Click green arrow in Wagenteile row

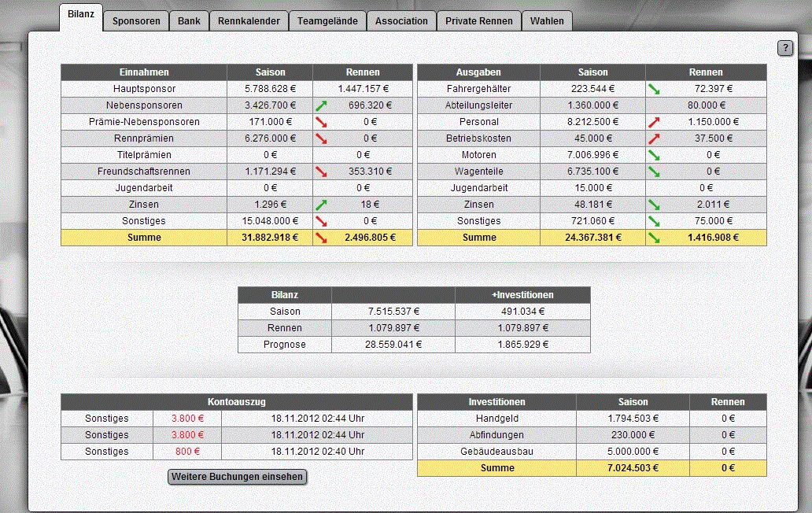[654, 172]
